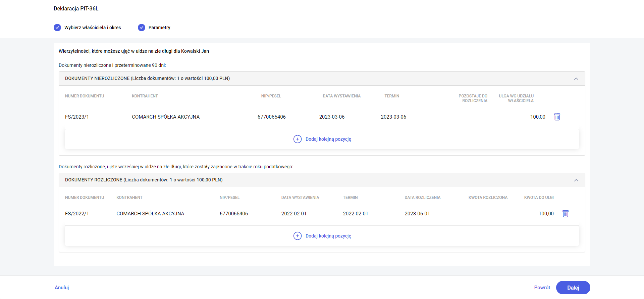Viewport: 644px width, 299px height.
Task: Click the checkmark icon beside Parametry
Action: pyautogui.click(x=142, y=28)
